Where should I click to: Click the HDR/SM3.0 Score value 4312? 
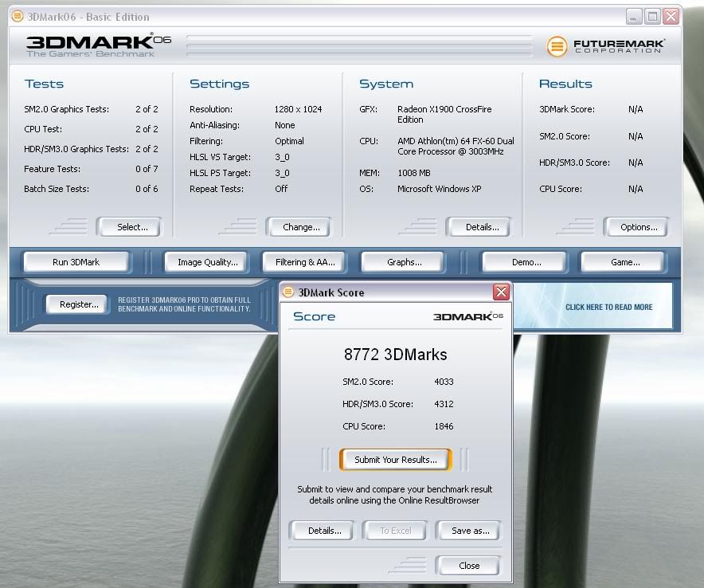[x=444, y=404]
